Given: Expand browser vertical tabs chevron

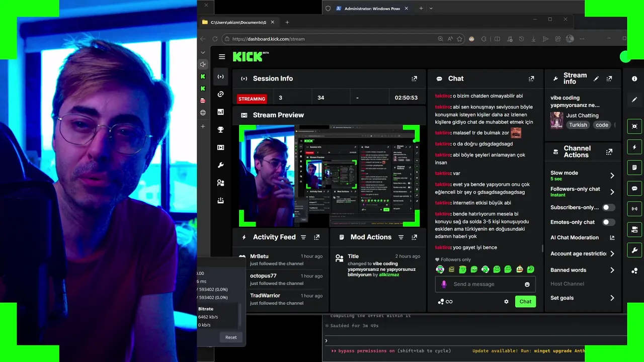Looking at the screenshot, I should coord(203,52).
